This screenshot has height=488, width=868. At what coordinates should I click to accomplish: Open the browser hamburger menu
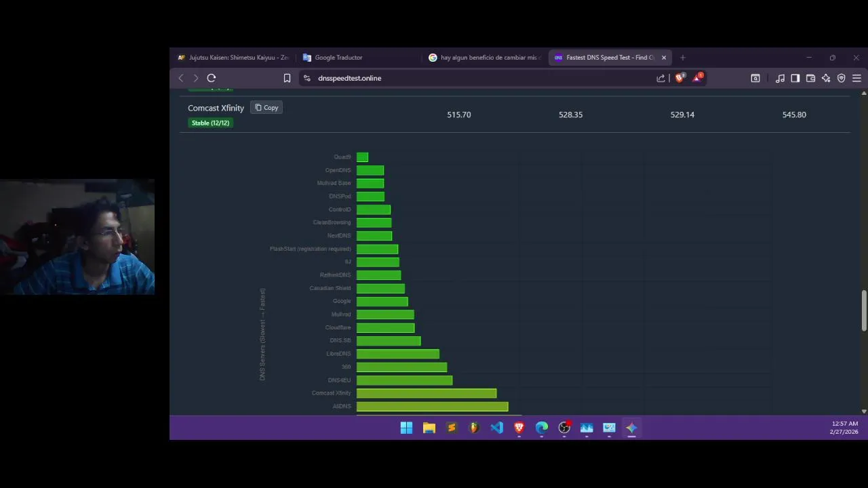point(856,78)
